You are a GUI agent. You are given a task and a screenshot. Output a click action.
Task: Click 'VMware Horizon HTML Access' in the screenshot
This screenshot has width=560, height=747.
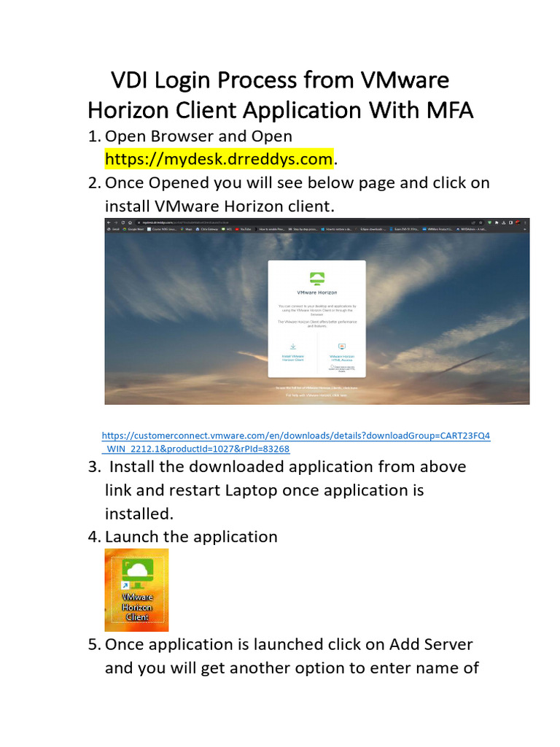(342, 357)
